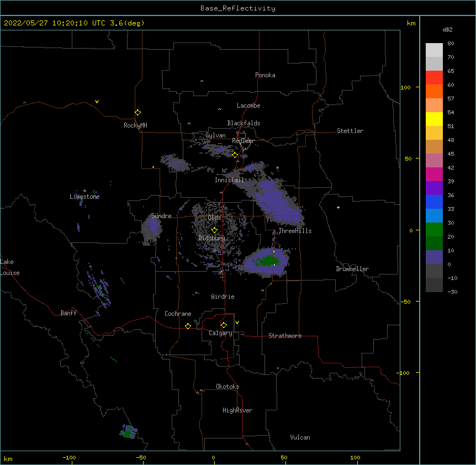
Task: Select the magenta 42-39 dBZ legend swatch
Action: pos(434,174)
